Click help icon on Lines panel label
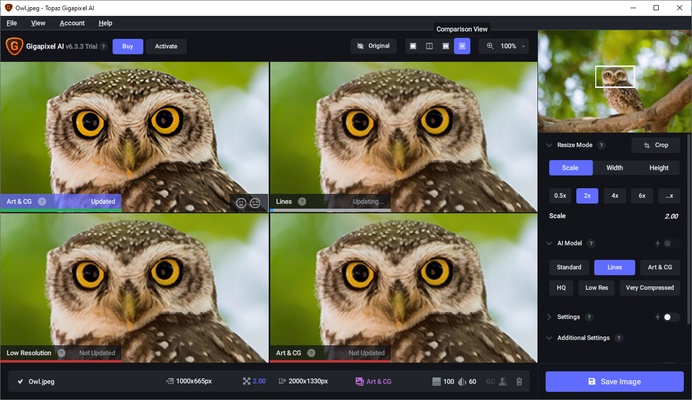The width and height of the screenshot is (692, 400). click(x=302, y=201)
